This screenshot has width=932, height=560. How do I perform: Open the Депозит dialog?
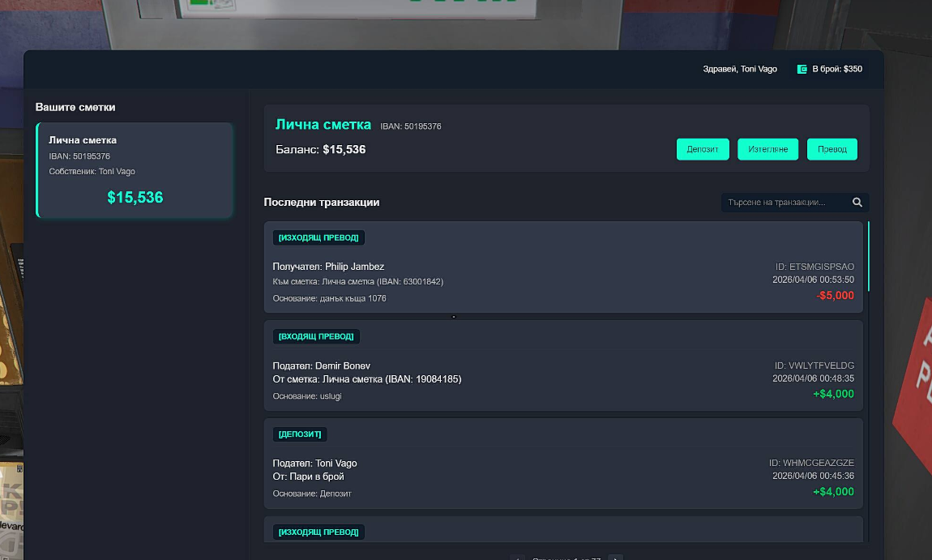pos(703,149)
